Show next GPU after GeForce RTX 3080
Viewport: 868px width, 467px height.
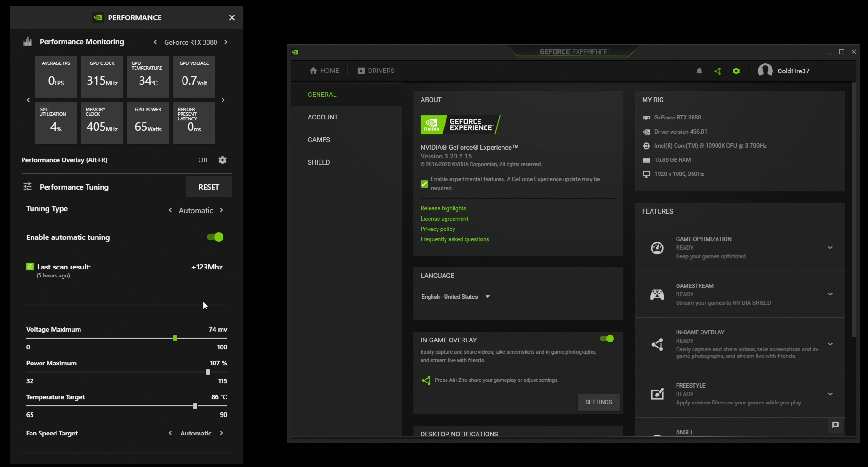(x=226, y=42)
